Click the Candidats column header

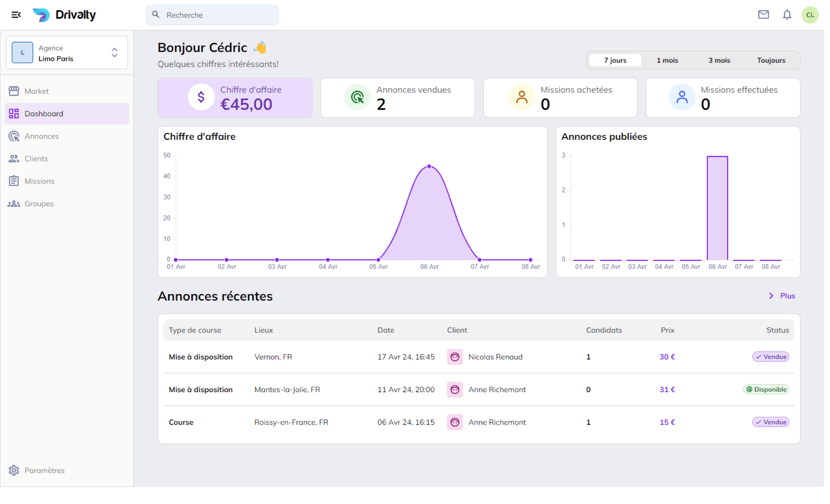(x=604, y=330)
